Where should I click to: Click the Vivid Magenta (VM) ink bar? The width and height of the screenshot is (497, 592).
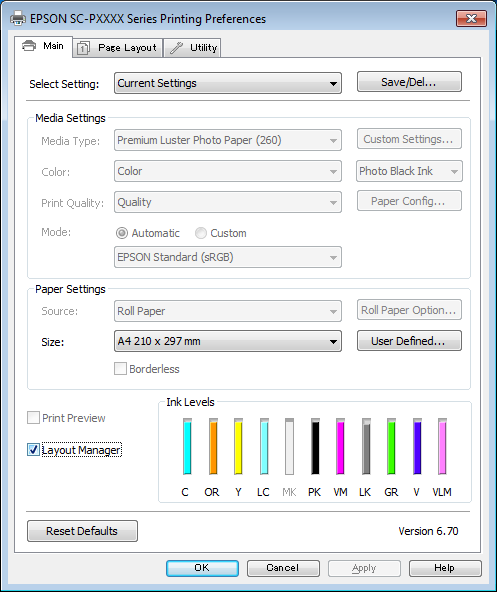point(340,446)
